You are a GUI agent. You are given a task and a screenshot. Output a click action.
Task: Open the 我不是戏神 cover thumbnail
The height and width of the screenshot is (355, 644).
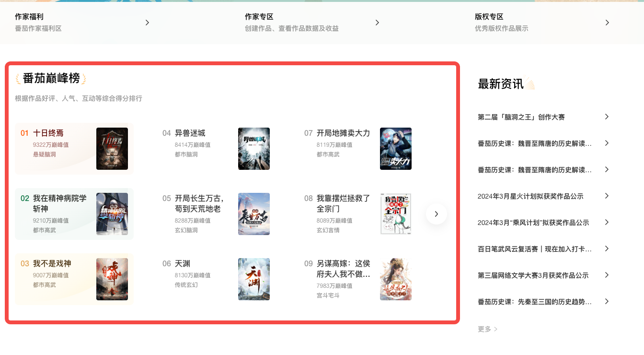click(112, 279)
